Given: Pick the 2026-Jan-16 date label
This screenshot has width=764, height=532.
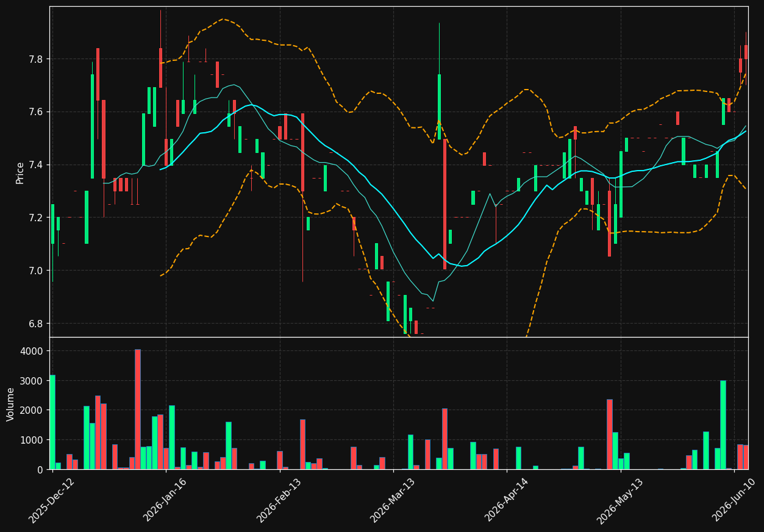Looking at the screenshot, I should [x=165, y=500].
